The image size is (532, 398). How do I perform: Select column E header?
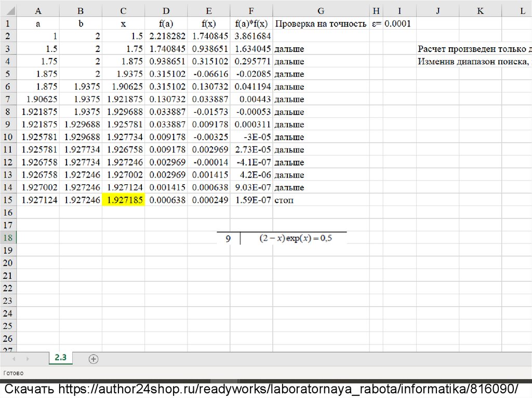(x=209, y=11)
